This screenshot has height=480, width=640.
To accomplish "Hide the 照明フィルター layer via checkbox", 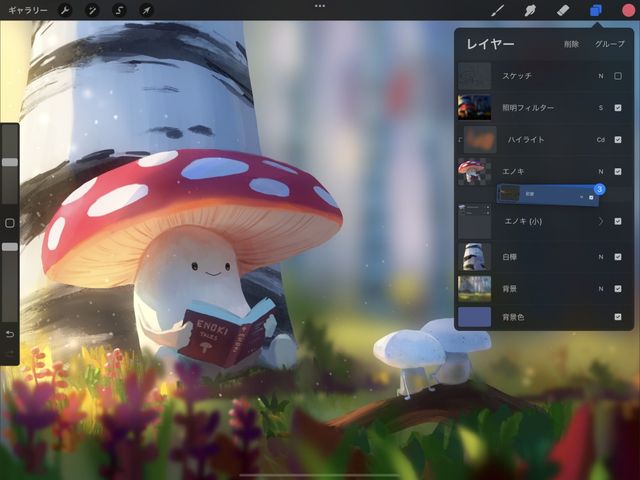I will click(x=618, y=108).
